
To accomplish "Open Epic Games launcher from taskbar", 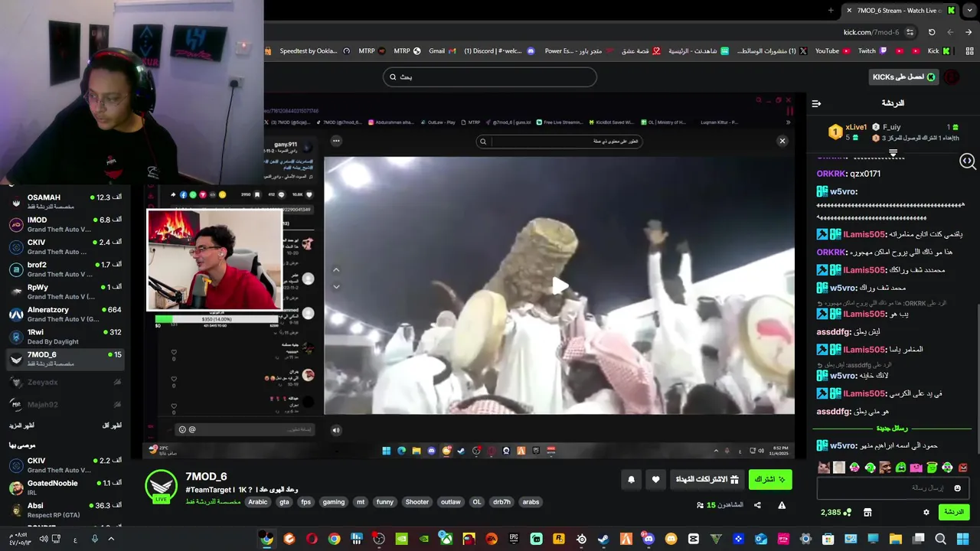I will pos(514,539).
